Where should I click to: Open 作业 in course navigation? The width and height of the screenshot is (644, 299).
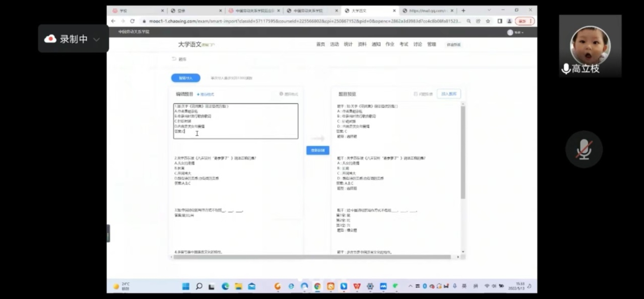point(390,44)
